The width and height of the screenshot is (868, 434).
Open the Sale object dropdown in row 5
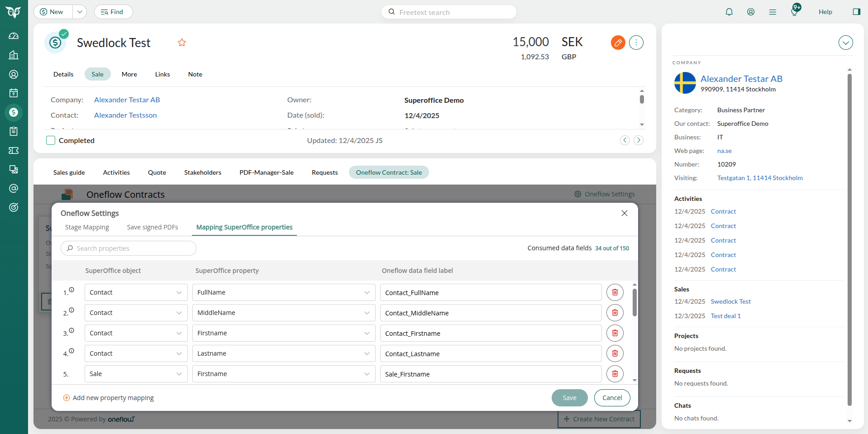click(x=136, y=374)
